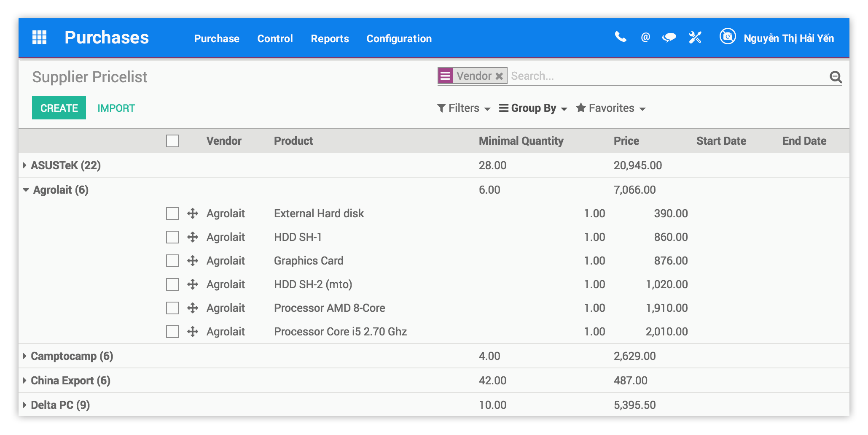This screenshot has width=868, height=435.
Task: Open messaging via the @ icon
Action: (645, 38)
